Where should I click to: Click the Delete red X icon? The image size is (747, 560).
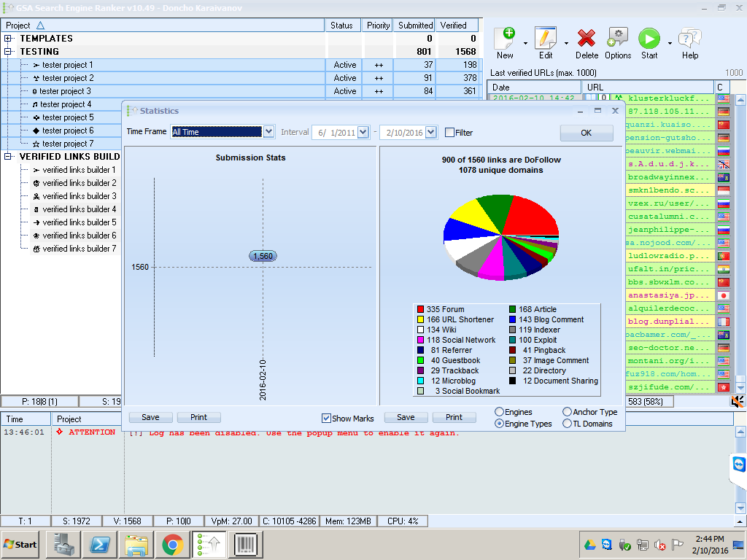587,39
